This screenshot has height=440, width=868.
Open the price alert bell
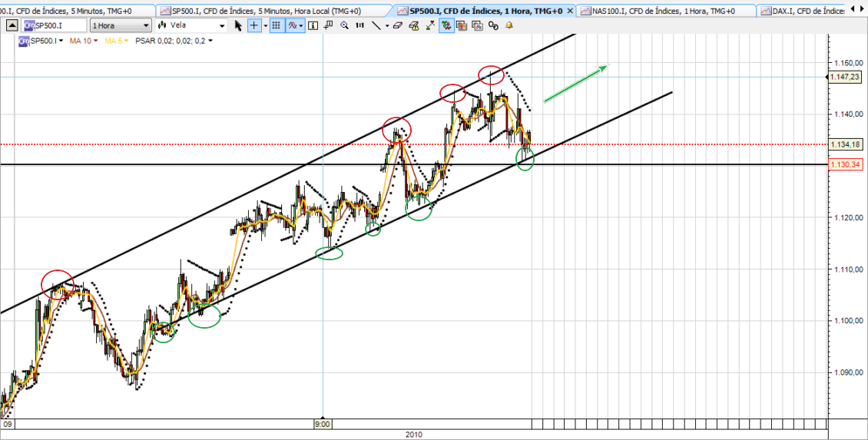[x=509, y=25]
